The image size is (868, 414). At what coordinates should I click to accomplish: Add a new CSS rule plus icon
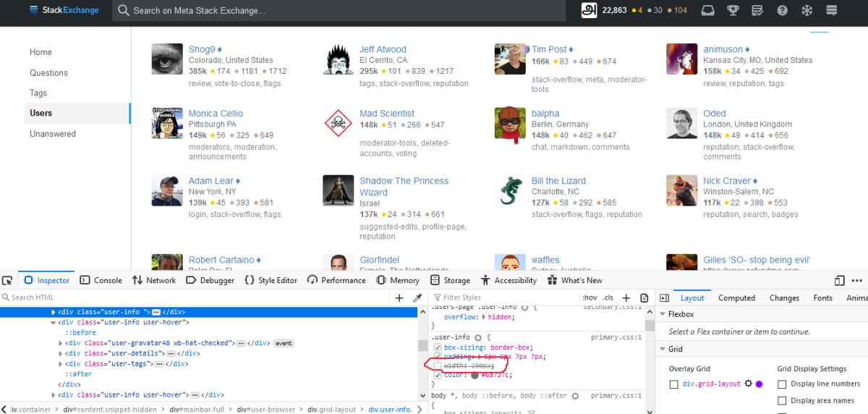click(627, 297)
